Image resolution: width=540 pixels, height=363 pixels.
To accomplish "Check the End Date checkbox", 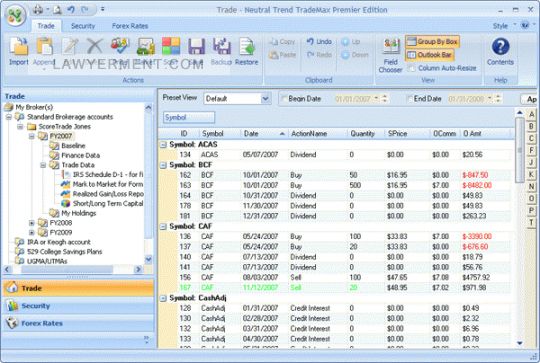I will tap(409, 99).
